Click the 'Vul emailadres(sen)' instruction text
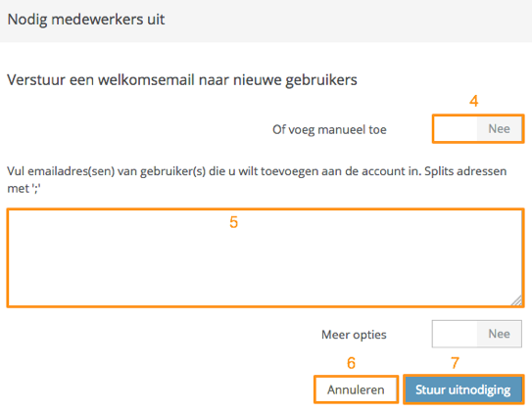 (x=257, y=179)
